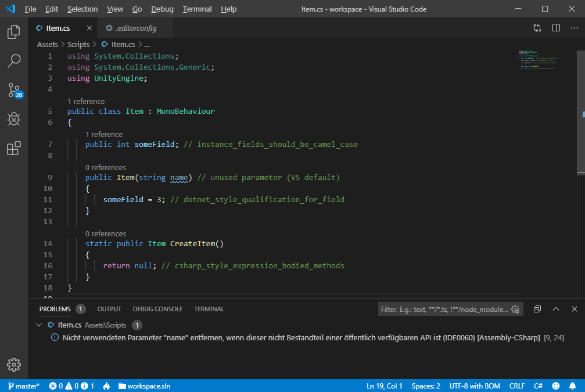The width and height of the screenshot is (585, 392).
Task: Click the info icon beside IDE0060 problem
Action: [55, 337]
